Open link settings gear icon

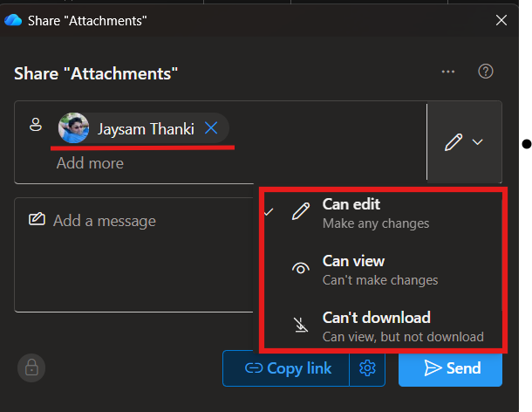[x=367, y=368]
